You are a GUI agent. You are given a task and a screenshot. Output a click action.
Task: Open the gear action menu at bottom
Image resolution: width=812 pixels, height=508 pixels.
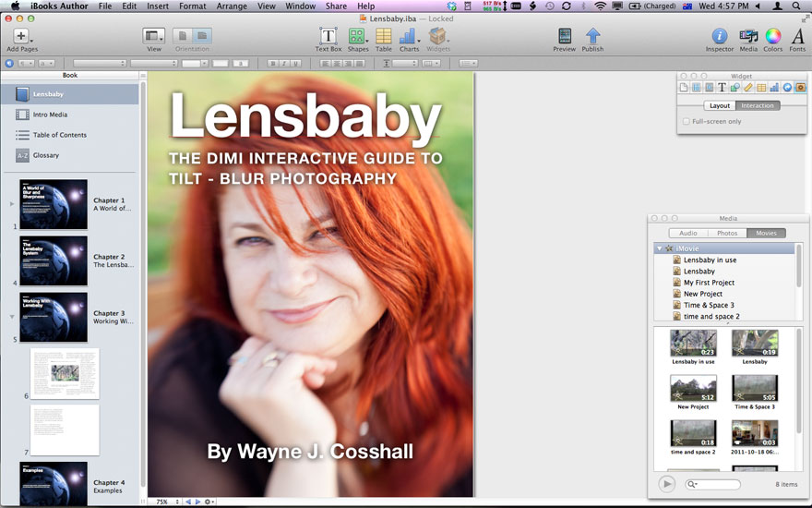click(209, 502)
